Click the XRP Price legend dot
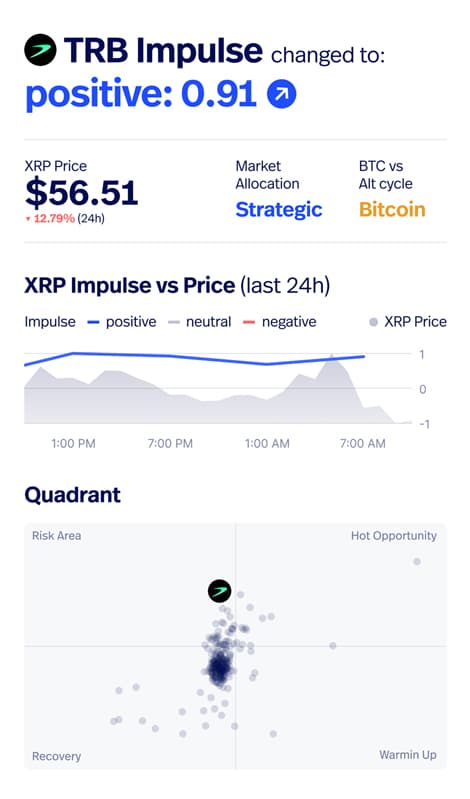470x799 pixels. [x=374, y=322]
